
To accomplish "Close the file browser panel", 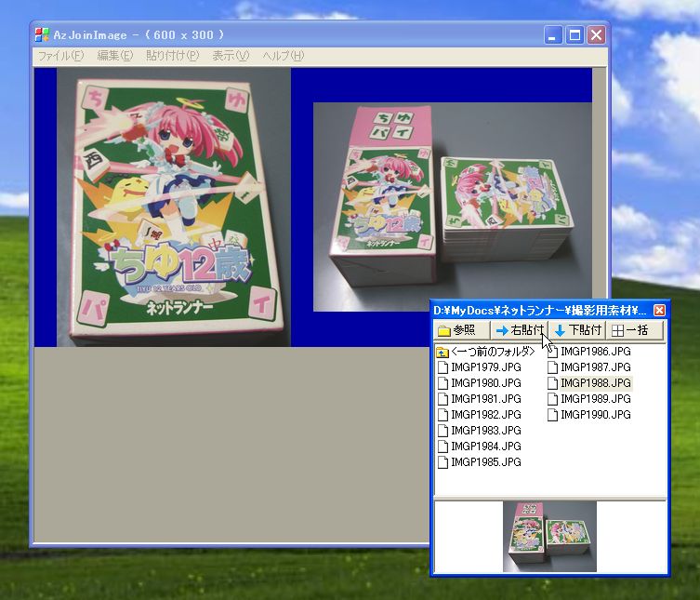I will (x=659, y=310).
